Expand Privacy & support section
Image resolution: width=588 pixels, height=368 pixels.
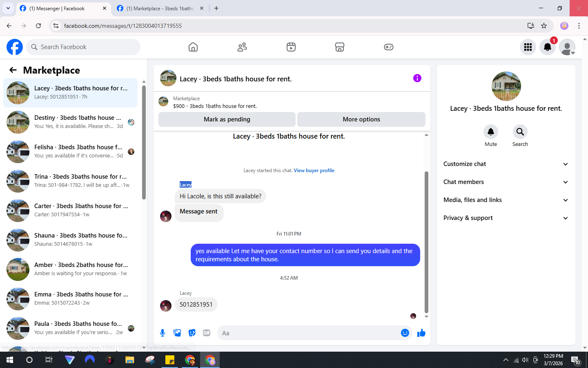[x=506, y=218]
